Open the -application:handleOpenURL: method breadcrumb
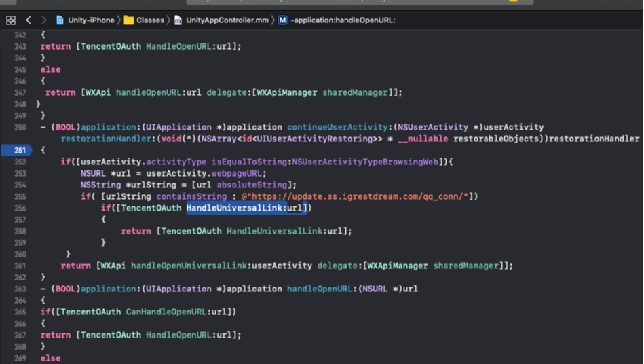 tap(343, 20)
